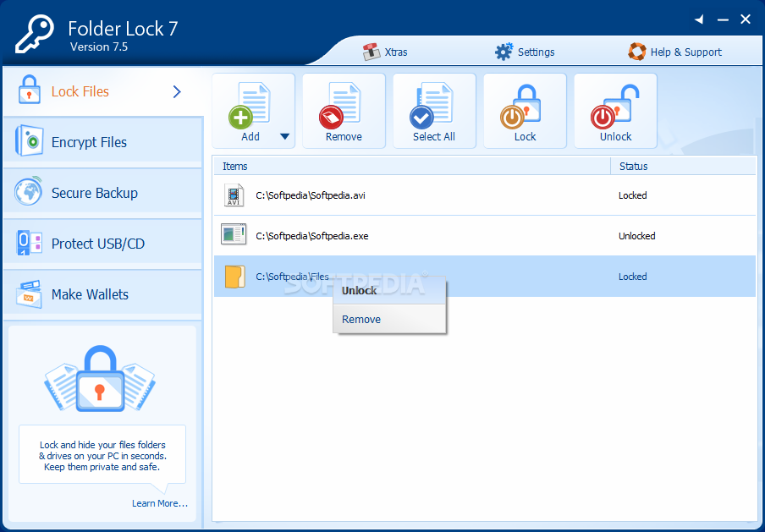Click the Protect USB/CD drive icon

tap(30, 243)
